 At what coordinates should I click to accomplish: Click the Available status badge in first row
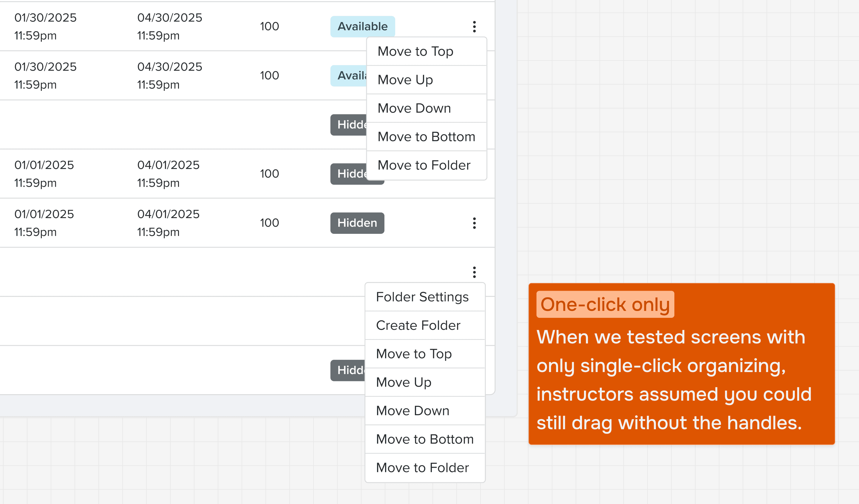coord(362,27)
